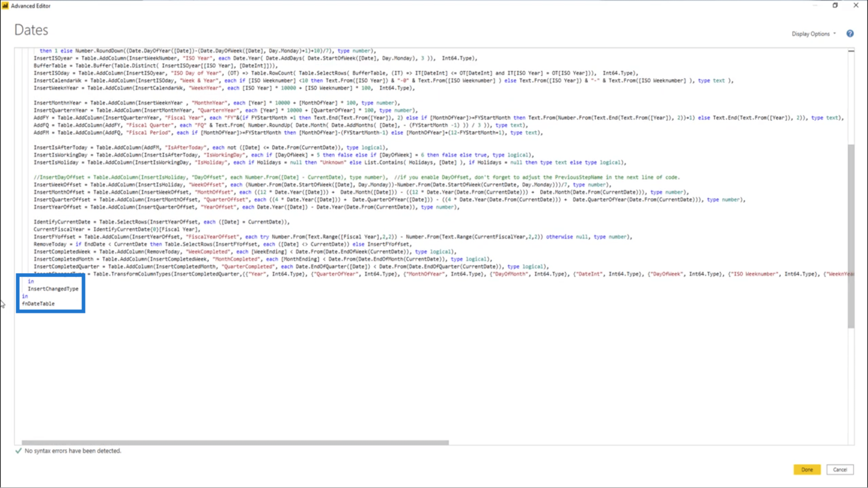Click the 'No syntax errors have been detected' status
The height and width of the screenshot is (488, 868).
(x=73, y=451)
